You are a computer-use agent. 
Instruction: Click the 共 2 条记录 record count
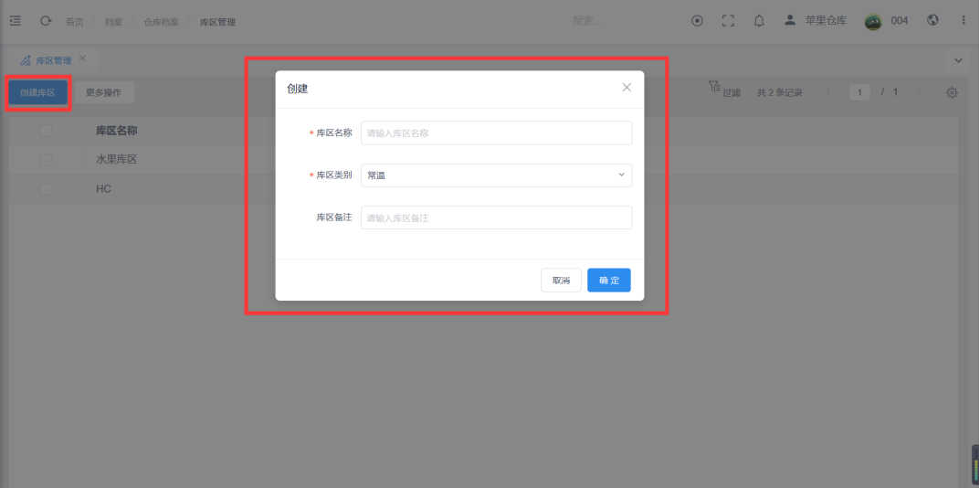click(x=780, y=92)
